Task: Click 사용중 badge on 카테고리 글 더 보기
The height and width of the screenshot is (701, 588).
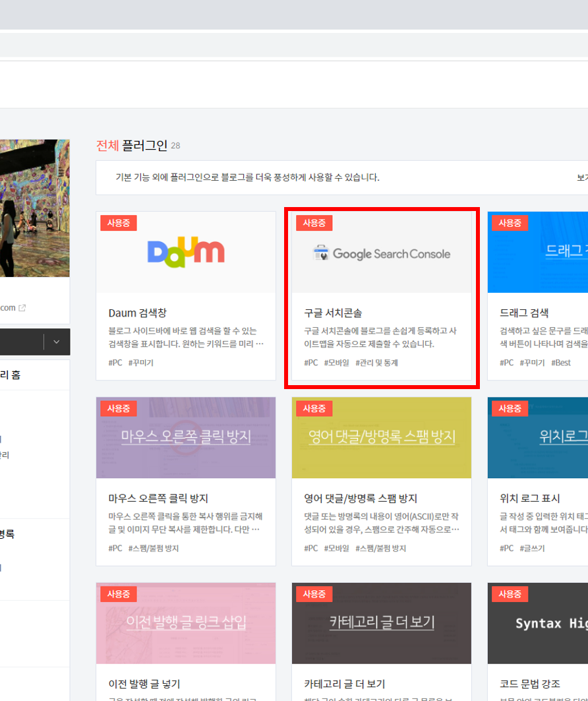Action: pos(314,594)
